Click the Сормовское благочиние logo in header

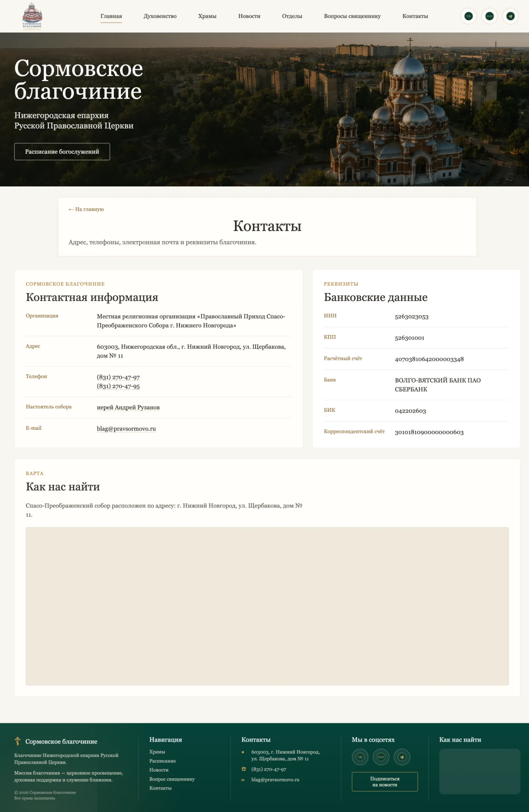pos(32,16)
